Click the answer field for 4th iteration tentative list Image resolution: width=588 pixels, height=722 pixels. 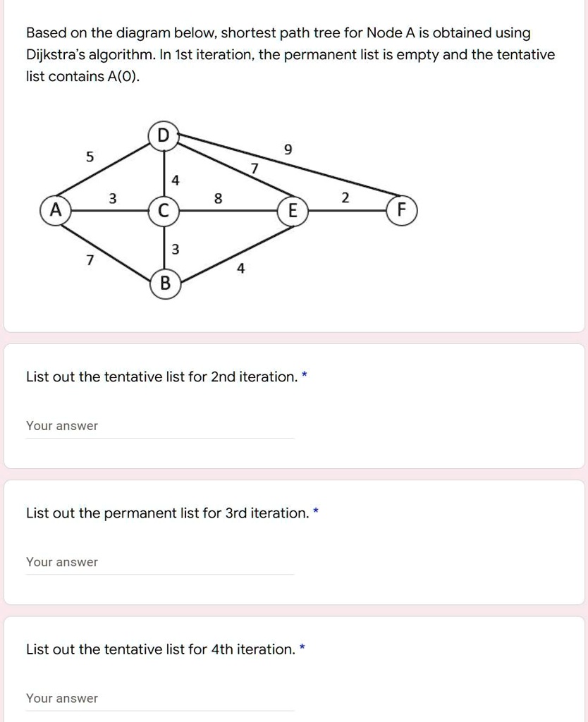pos(159,697)
